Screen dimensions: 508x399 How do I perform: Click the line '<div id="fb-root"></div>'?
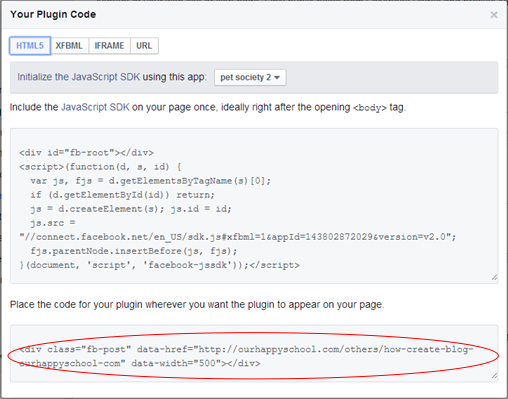[x=86, y=153]
